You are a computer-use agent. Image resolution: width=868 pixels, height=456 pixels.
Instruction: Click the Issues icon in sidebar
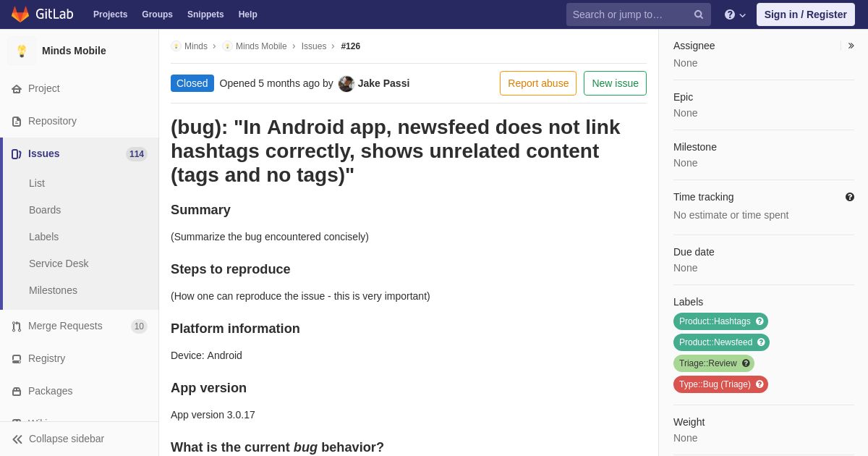point(17,154)
